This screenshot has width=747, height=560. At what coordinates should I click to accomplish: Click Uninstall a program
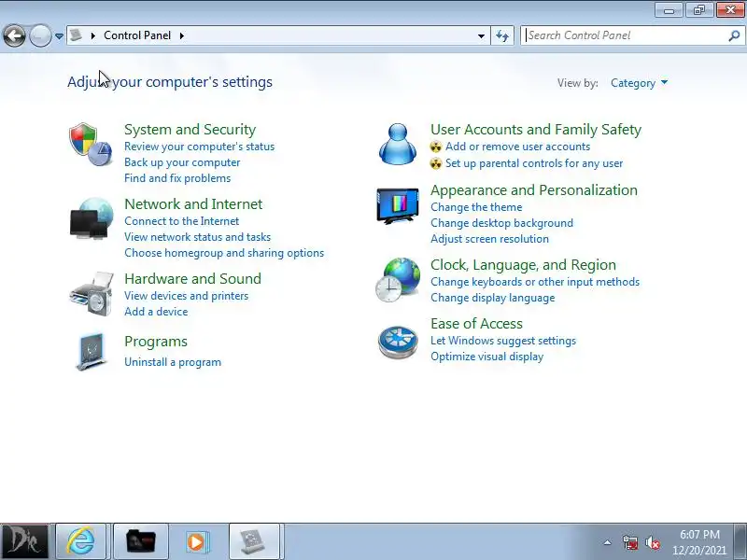[x=173, y=362]
